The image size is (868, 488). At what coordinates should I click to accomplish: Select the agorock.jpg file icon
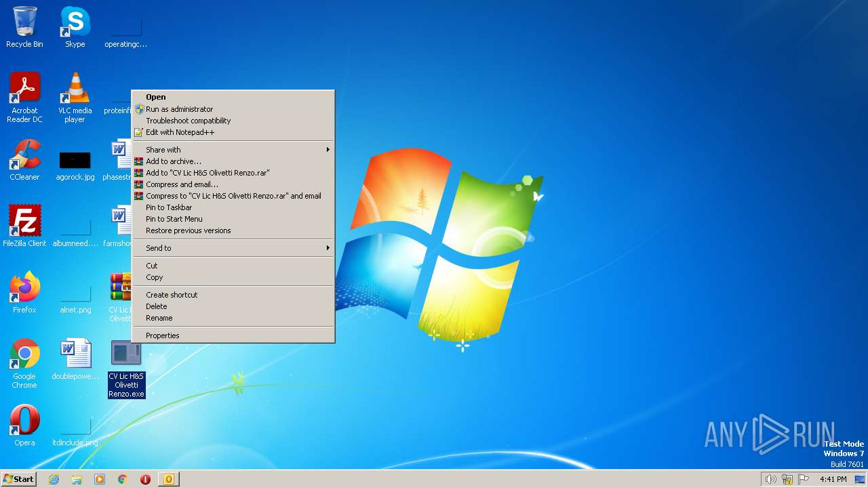(75, 164)
